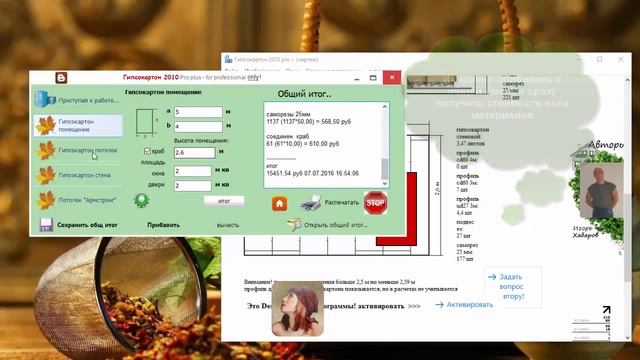Click the 'саморезы 25мм' results line
Image resolution: width=640 pixels, height=360 pixels.
(x=288, y=114)
